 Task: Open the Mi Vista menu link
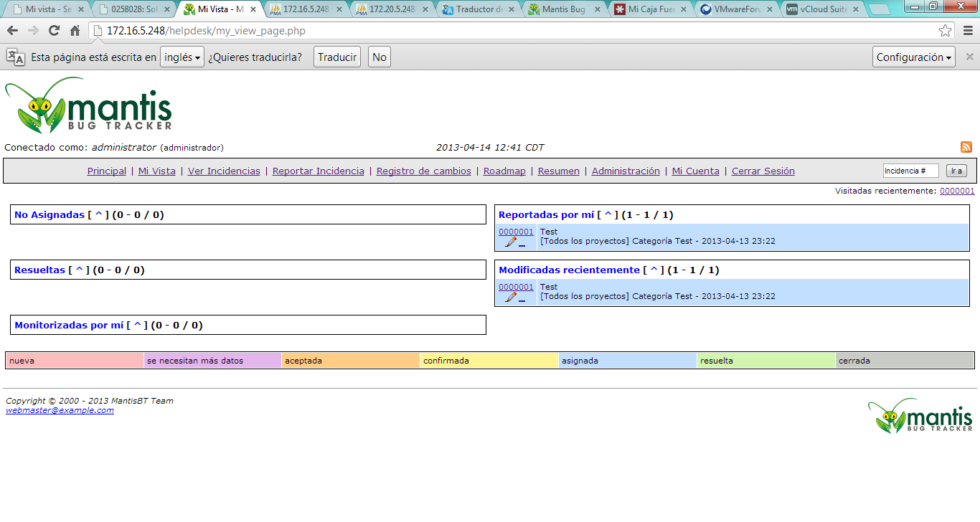[157, 171]
